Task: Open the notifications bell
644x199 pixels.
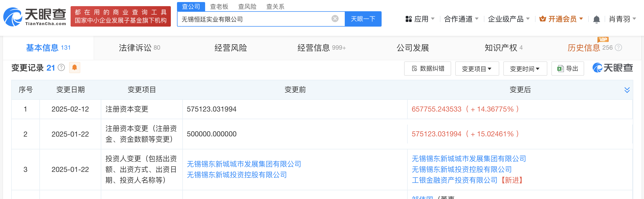Action: tap(596, 19)
